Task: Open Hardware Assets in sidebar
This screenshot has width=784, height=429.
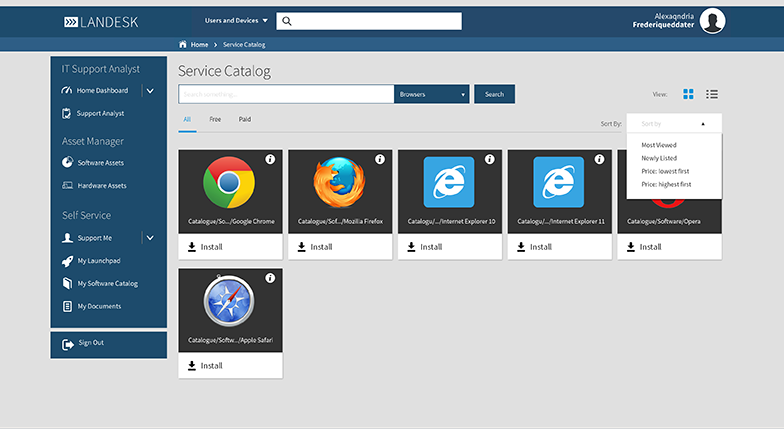Action: point(101,186)
